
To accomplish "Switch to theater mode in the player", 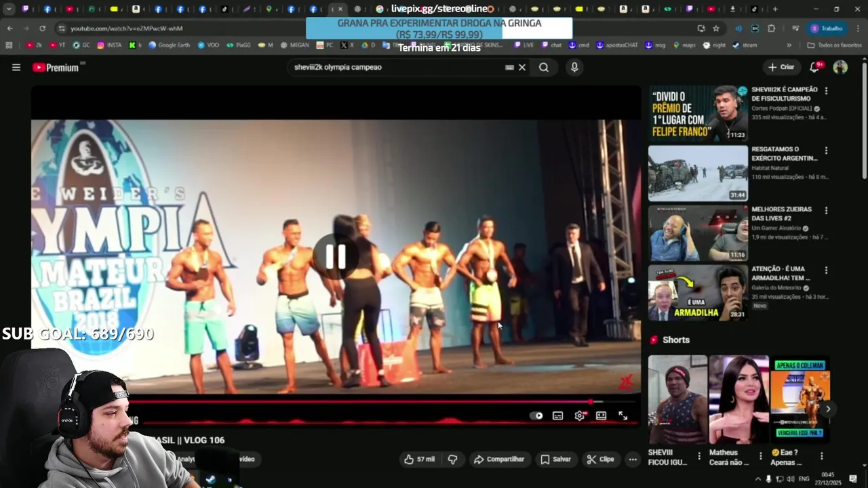I will (x=601, y=415).
